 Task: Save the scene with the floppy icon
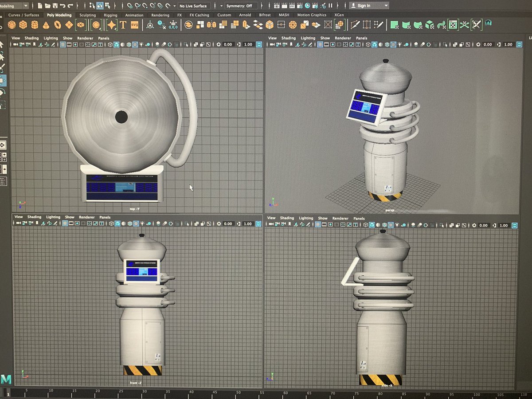pyautogui.click(x=55, y=6)
